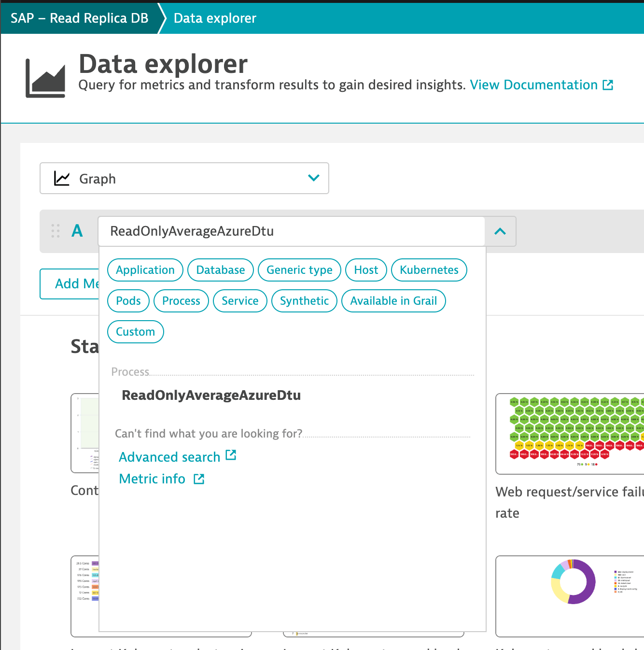Navigate to SAP – Read Replica DB dashboard
This screenshot has width=644, height=650.
tap(80, 18)
